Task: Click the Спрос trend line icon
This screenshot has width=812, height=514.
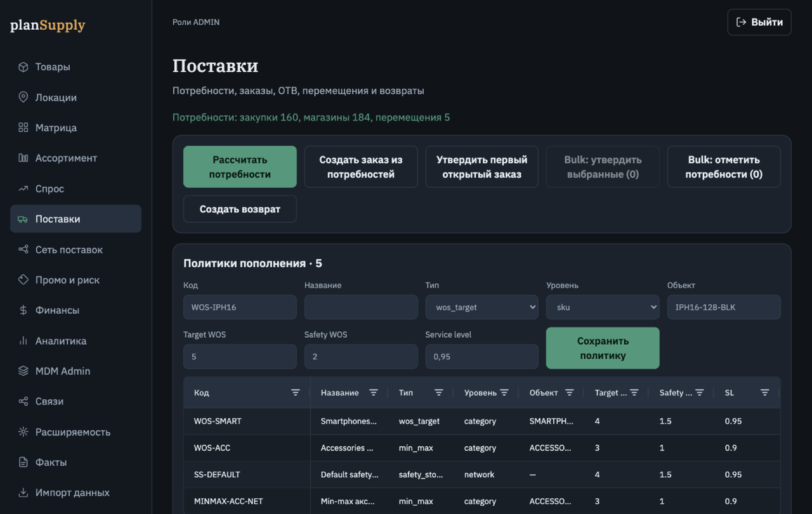Action: click(x=23, y=188)
